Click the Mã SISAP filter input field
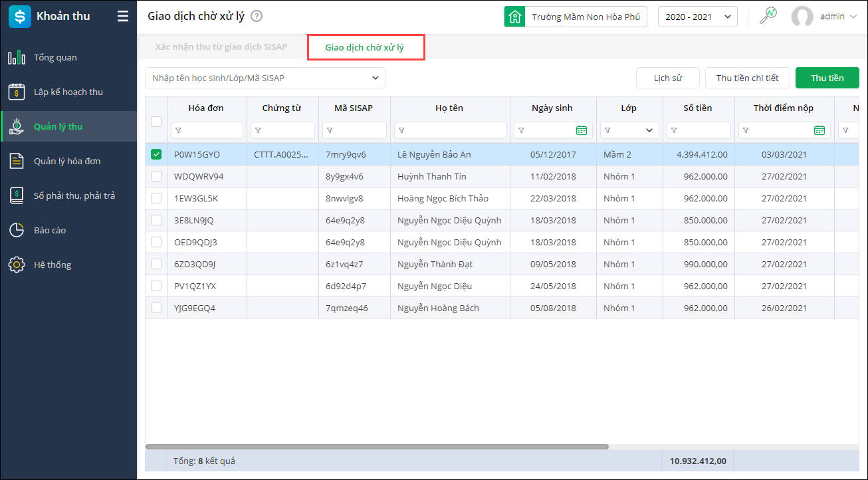 tap(354, 130)
